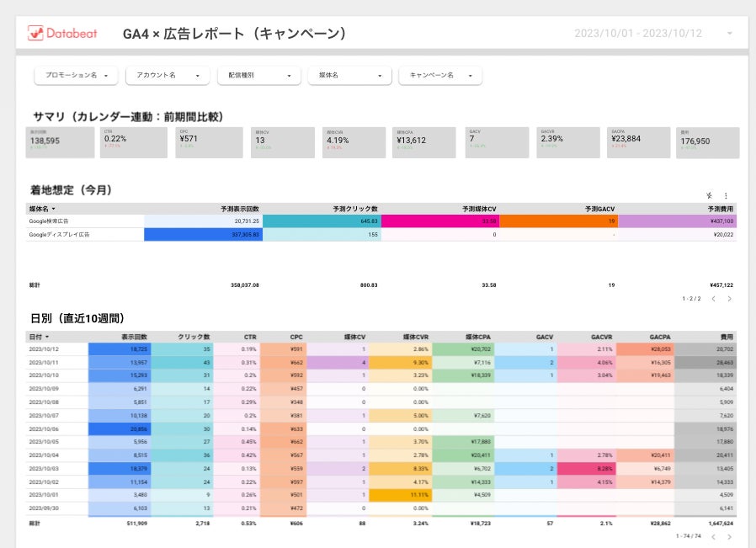Select the 138,595 impressions scorecard

tap(60, 142)
